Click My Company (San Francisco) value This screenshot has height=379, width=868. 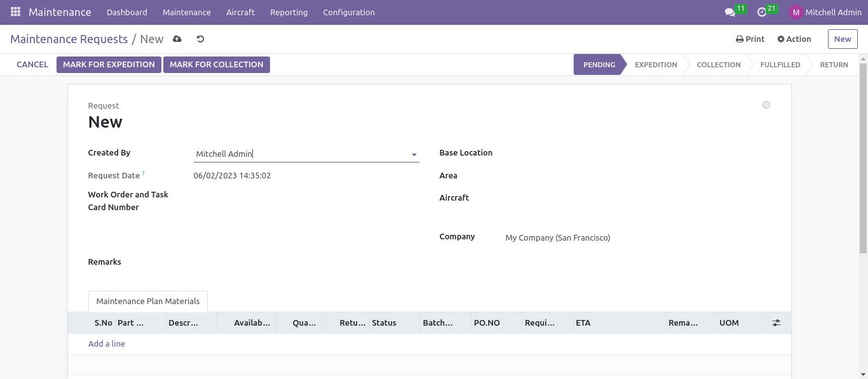(558, 238)
